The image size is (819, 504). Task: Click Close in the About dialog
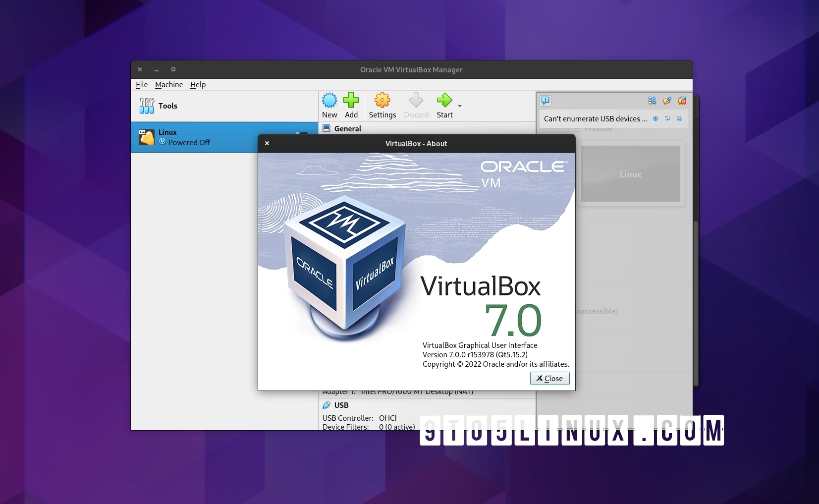click(x=549, y=378)
